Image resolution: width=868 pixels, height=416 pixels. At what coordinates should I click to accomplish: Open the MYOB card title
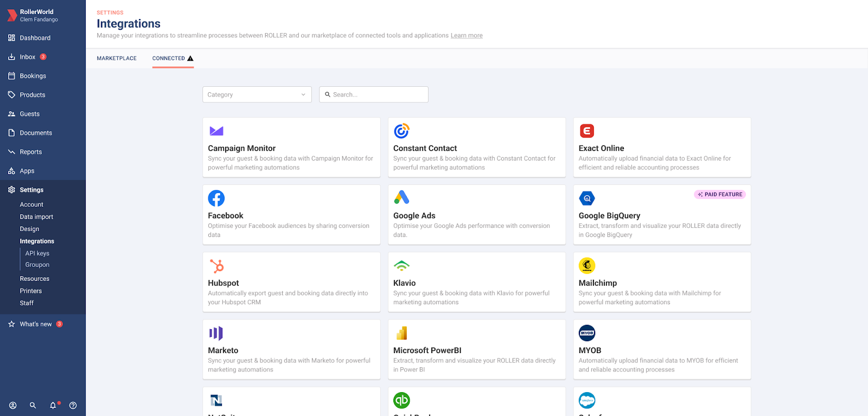pyautogui.click(x=590, y=350)
